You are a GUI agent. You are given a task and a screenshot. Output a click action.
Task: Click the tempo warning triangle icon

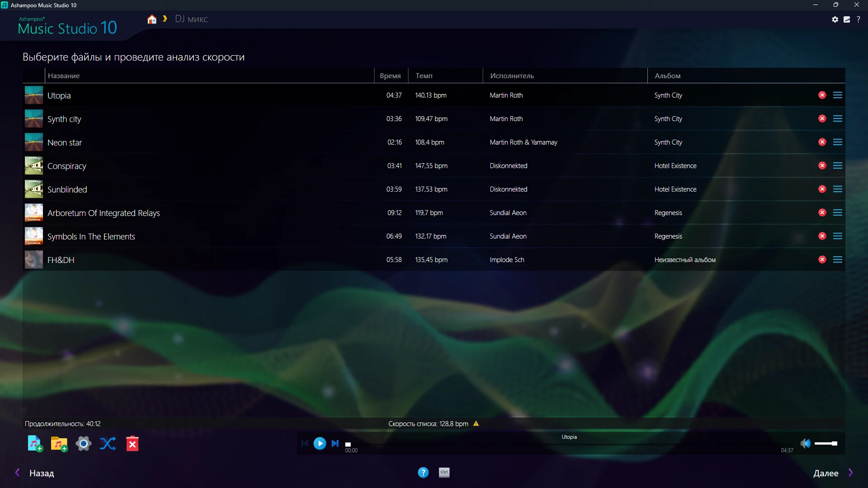(x=476, y=424)
